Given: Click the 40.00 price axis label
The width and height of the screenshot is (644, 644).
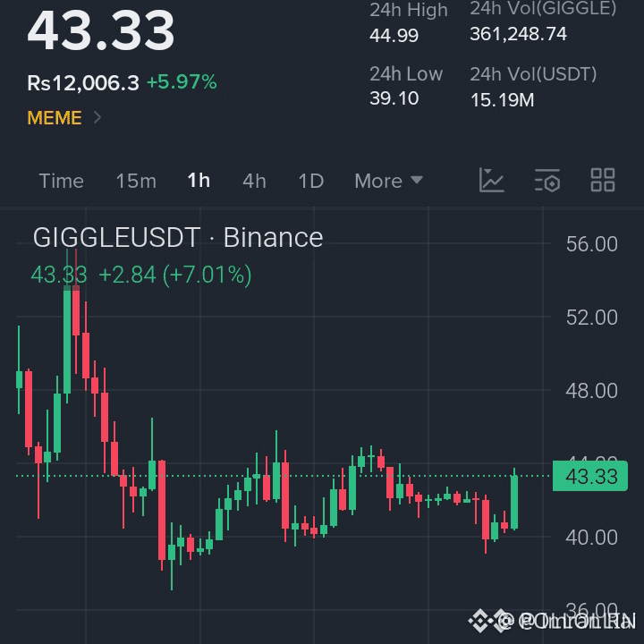Looking at the screenshot, I should (591, 537).
